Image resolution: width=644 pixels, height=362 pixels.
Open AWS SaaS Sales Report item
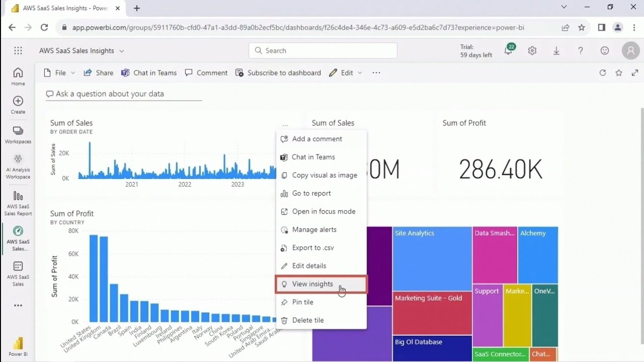pyautogui.click(x=18, y=204)
